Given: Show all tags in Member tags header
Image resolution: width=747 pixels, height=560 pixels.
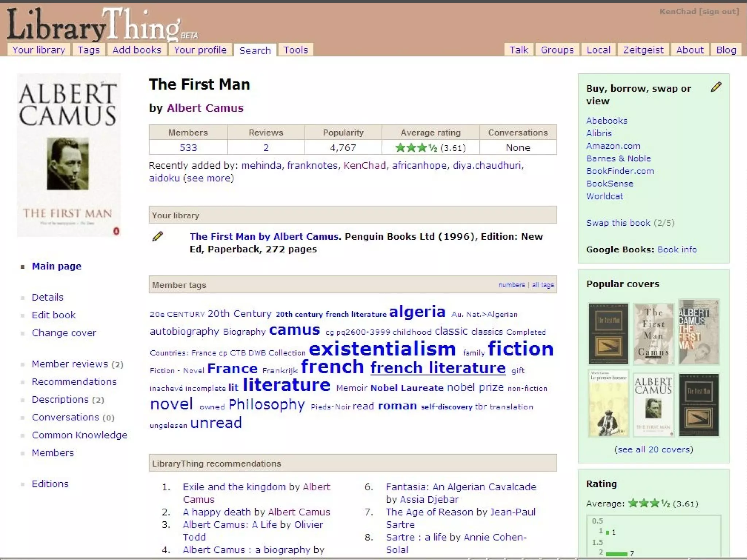Looking at the screenshot, I should point(543,285).
